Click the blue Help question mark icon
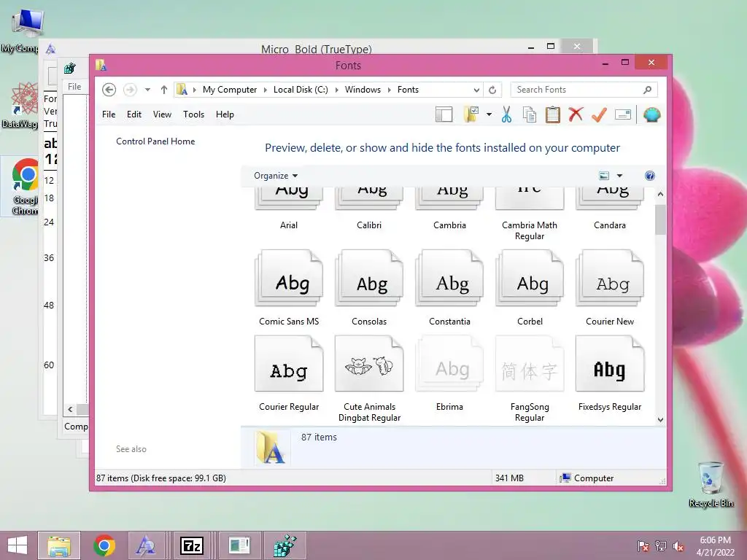747x560 pixels. (x=650, y=176)
